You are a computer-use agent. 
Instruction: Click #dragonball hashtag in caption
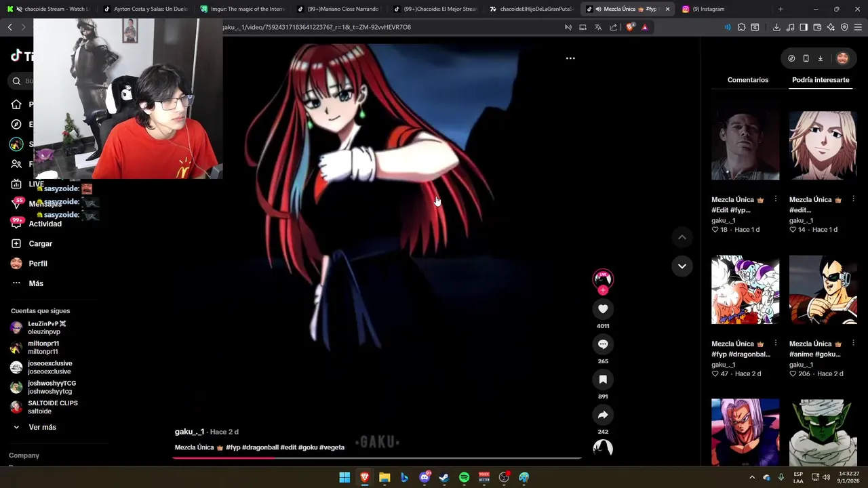point(260,447)
